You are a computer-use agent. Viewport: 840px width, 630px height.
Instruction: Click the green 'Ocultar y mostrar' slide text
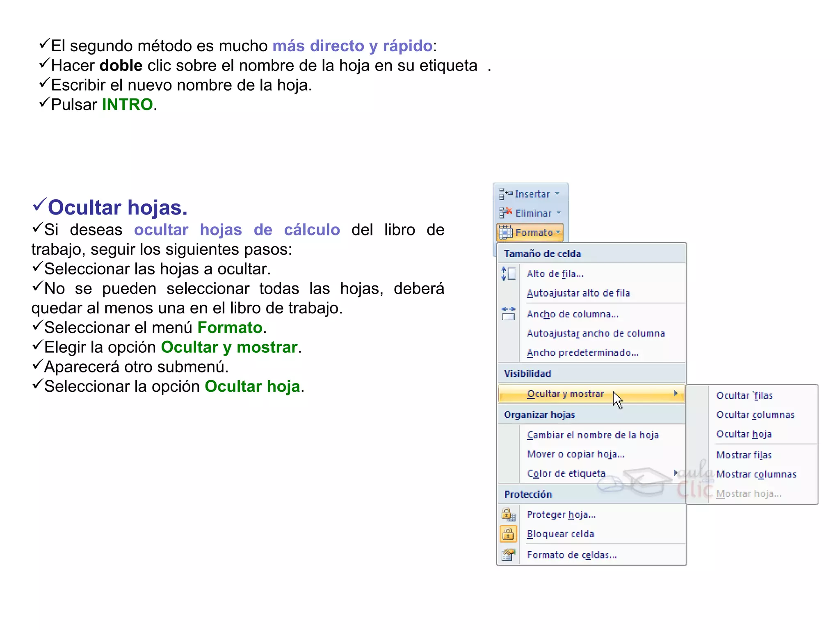tap(229, 347)
